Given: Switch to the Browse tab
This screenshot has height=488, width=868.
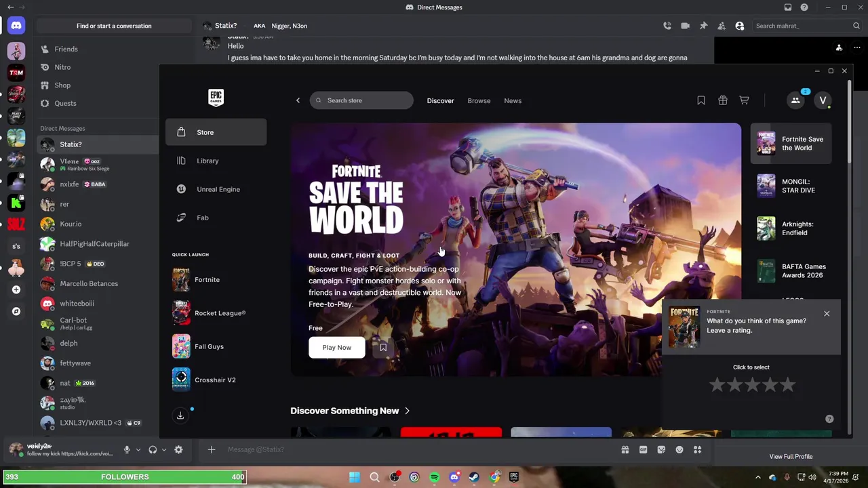Looking at the screenshot, I should pos(479,100).
